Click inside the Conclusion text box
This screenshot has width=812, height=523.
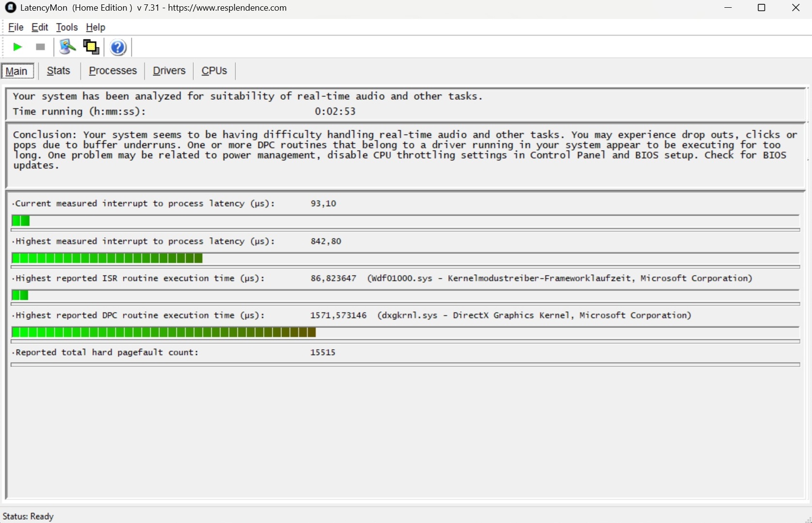(405, 155)
